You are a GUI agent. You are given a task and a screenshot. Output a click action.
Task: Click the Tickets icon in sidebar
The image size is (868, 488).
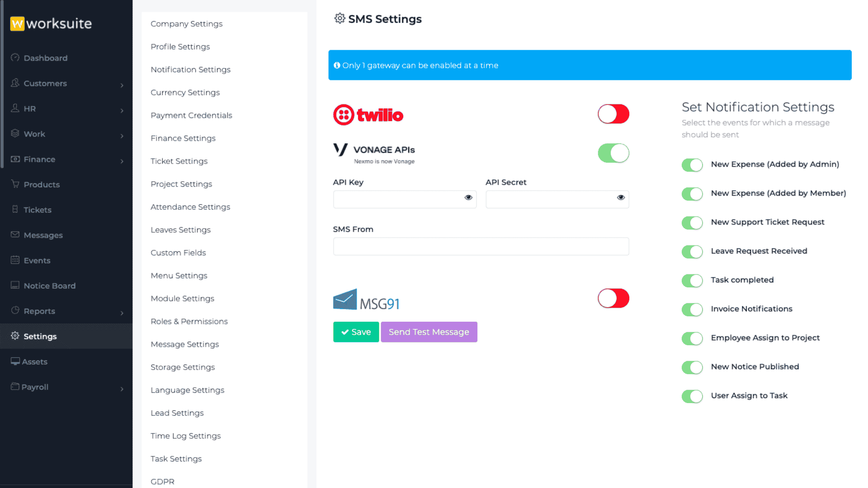click(x=15, y=210)
